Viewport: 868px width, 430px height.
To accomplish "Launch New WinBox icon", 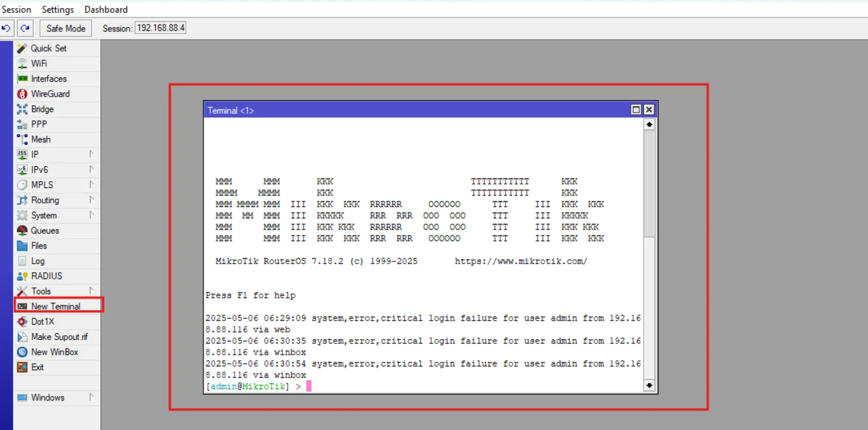I will (22, 352).
